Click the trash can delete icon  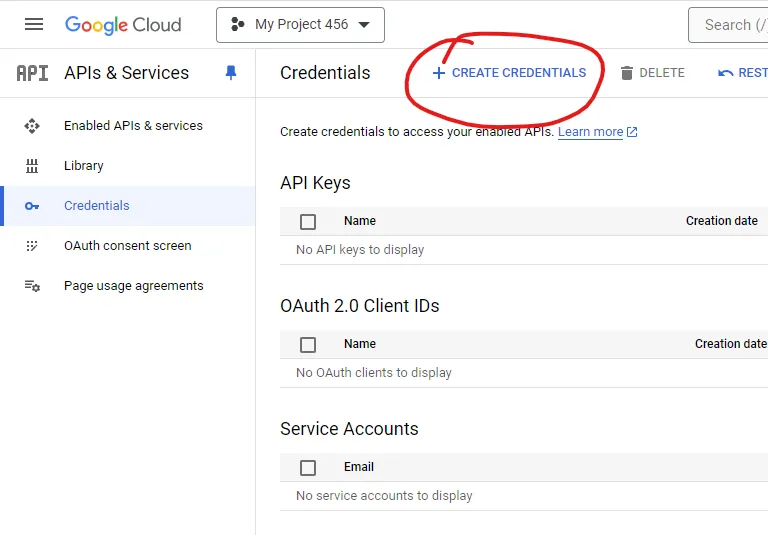(x=626, y=73)
